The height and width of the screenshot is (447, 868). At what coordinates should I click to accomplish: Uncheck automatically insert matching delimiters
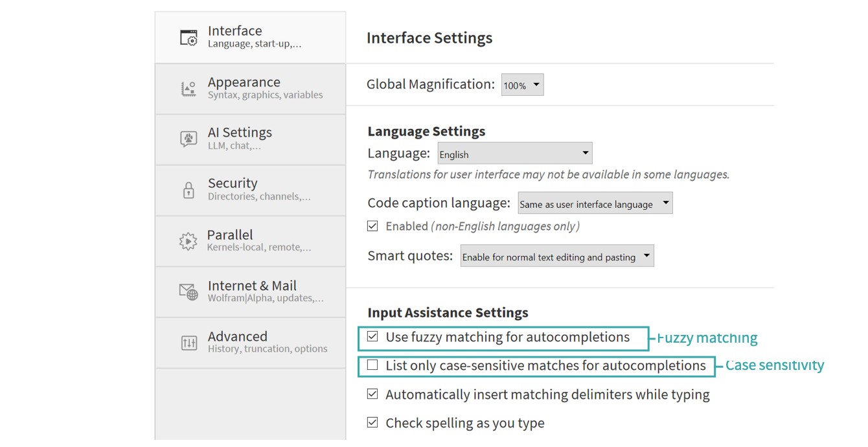(372, 394)
